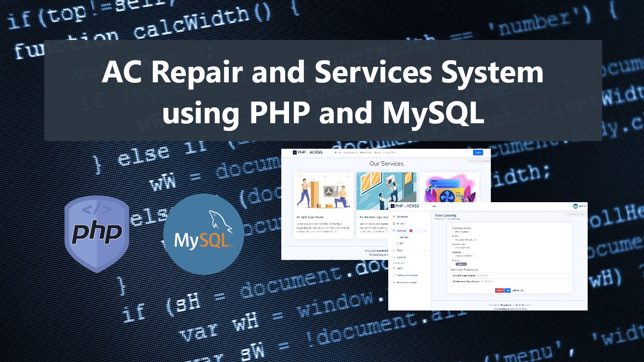
Task: Select Add New under Bookings
Action: click(404, 237)
